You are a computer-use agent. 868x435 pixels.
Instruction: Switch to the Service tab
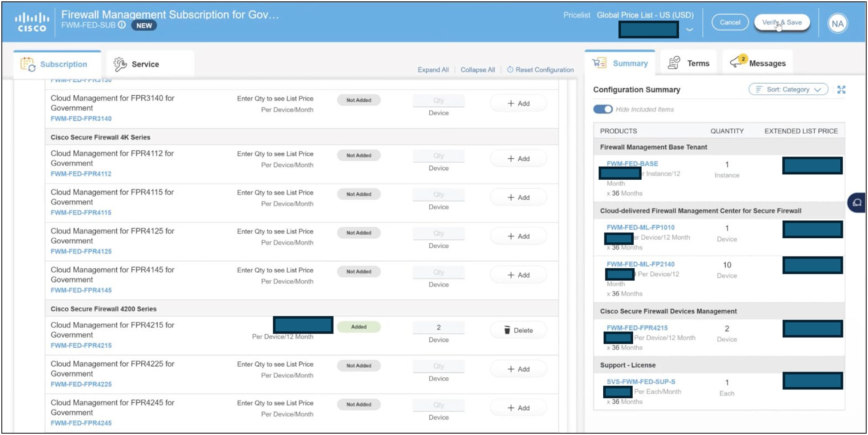click(x=150, y=64)
